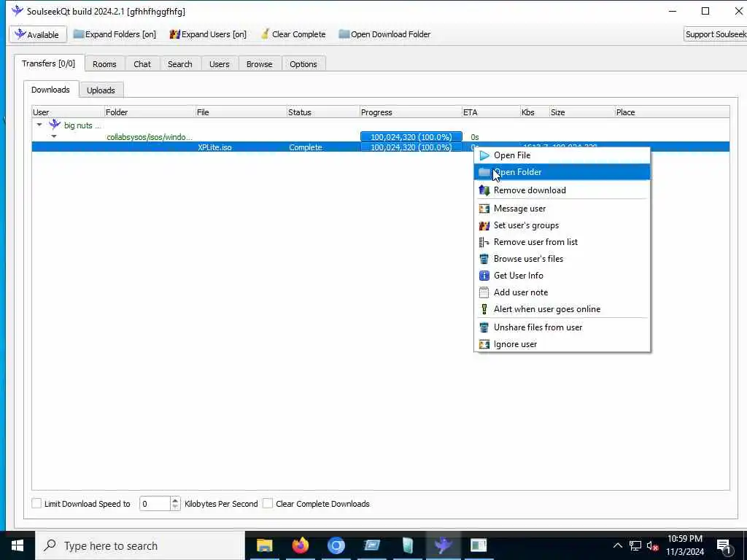Screen dimensions: 747x560
Task: Click the Remove user from list icon
Action: click(484, 242)
